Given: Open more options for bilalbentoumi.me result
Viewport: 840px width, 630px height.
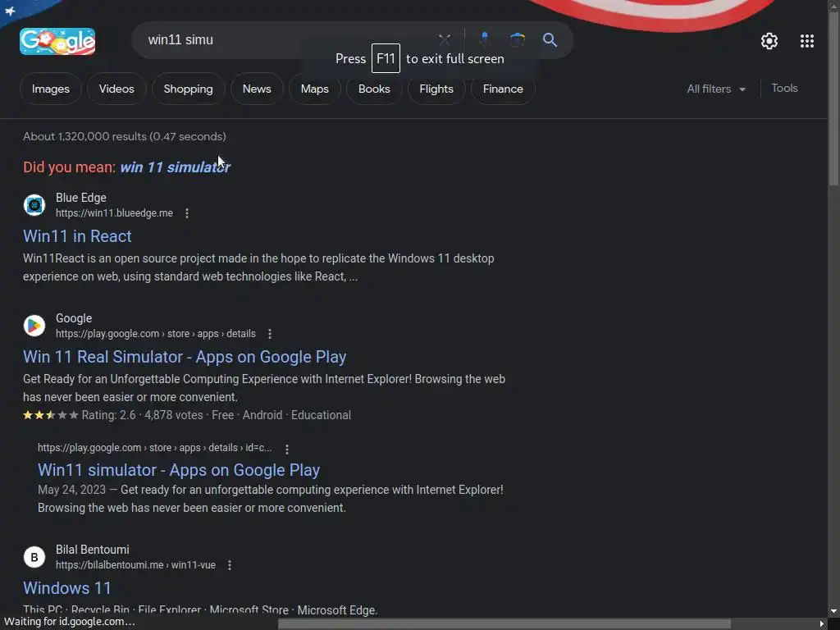Looking at the screenshot, I should (230, 565).
